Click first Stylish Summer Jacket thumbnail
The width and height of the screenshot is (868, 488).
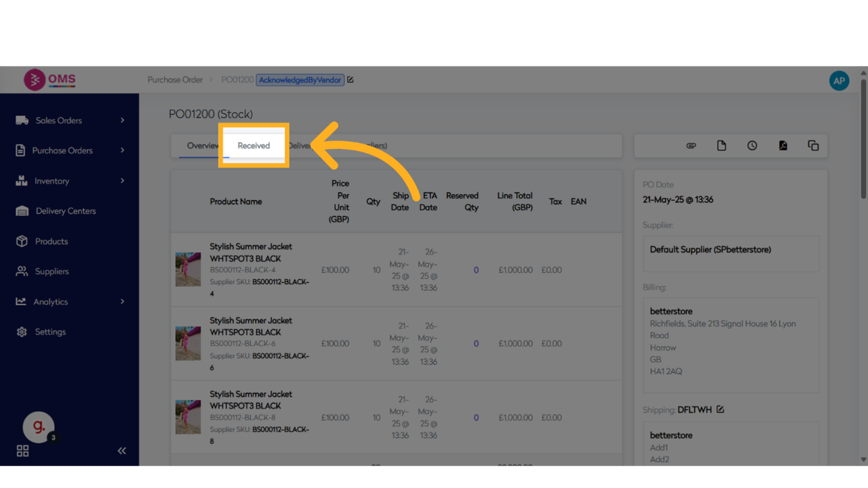[188, 270]
